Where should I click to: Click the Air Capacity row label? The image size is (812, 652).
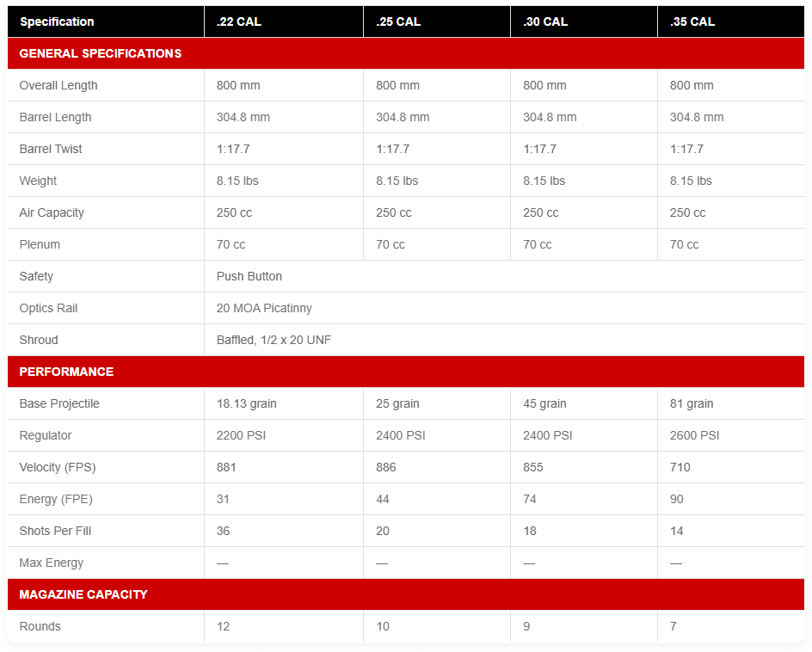coord(52,212)
